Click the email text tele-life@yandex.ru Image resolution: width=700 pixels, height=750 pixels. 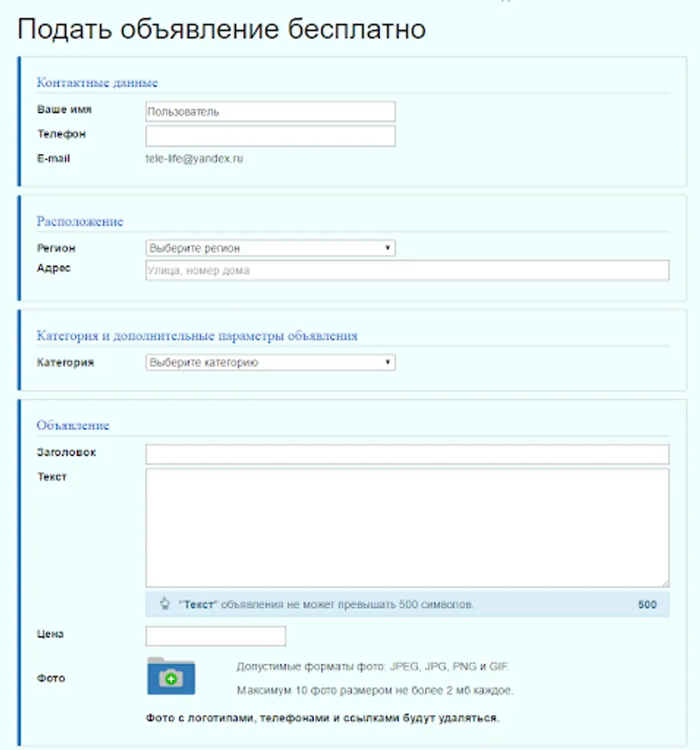[x=194, y=158]
